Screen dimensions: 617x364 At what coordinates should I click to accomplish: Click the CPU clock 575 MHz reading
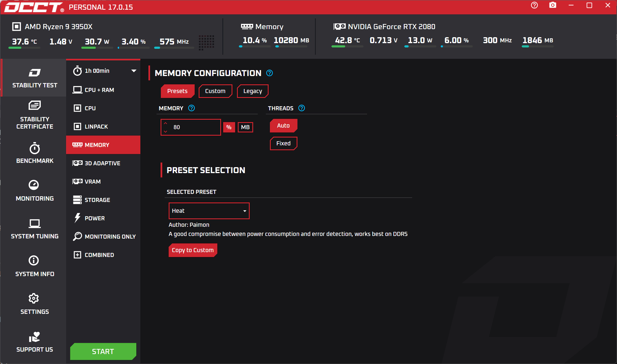(174, 42)
